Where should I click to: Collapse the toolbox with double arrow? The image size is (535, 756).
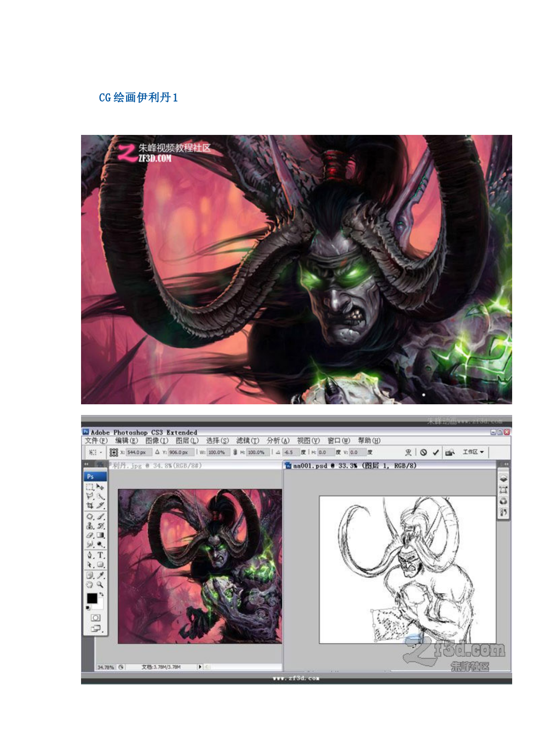(87, 464)
